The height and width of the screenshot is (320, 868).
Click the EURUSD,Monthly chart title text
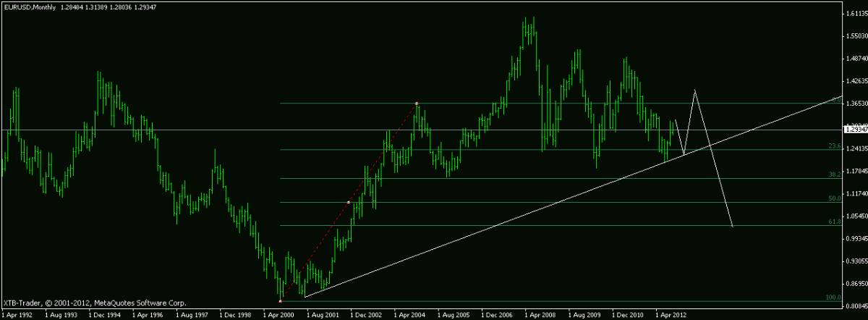coord(30,7)
